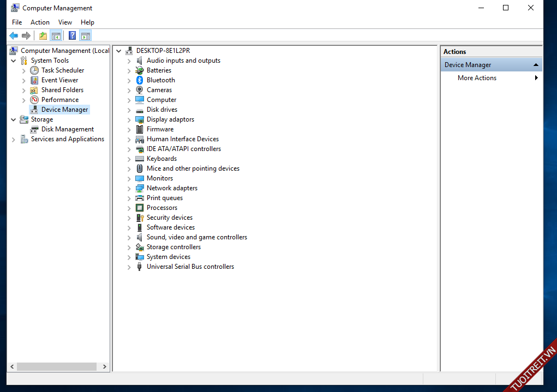This screenshot has width=557, height=392.
Task: Click the left pane horizontal scrollbar
Action: [x=53, y=367]
